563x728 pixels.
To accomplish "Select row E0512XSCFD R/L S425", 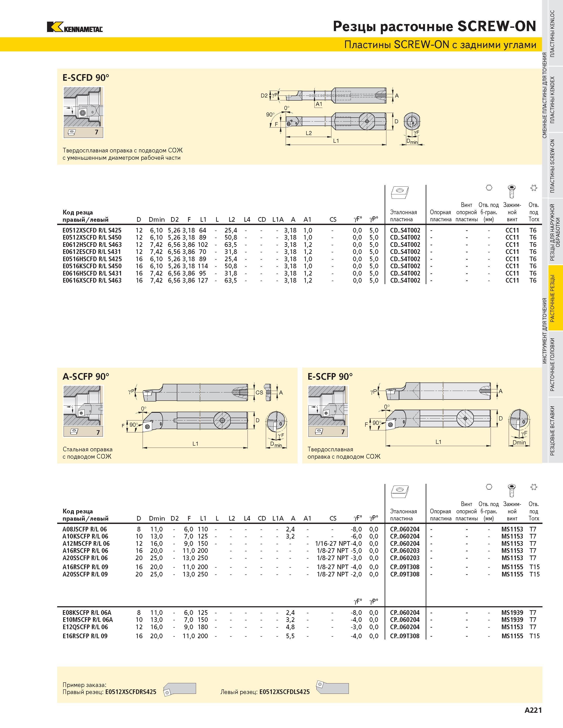I will 300,230.
